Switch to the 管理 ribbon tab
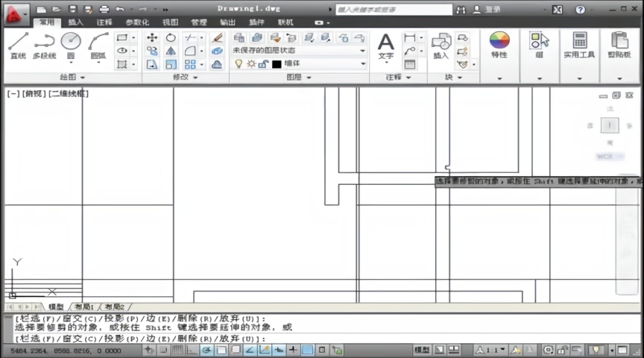Viewport: 644px width, 358px height. (199, 22)
